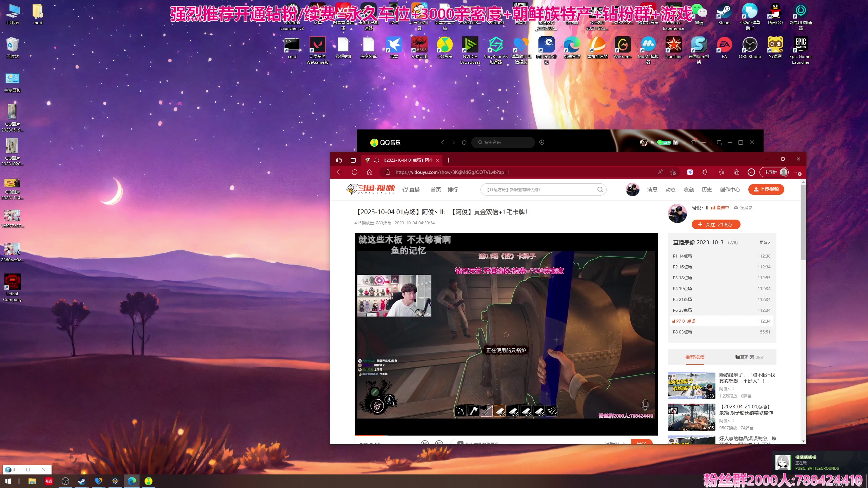868x488 pixels.
Task: Click the video progress bar
Action: pyautogui.click(x=506, y=435)
